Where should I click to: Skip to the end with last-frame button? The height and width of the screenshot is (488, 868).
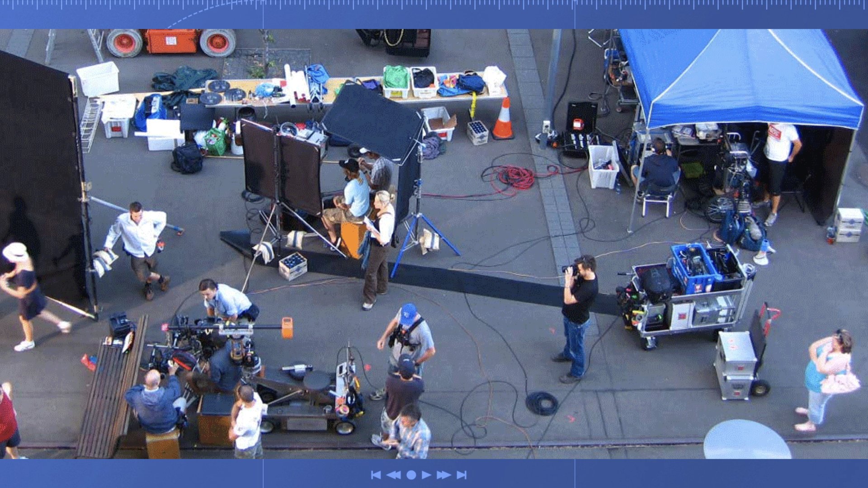(462, 475)
